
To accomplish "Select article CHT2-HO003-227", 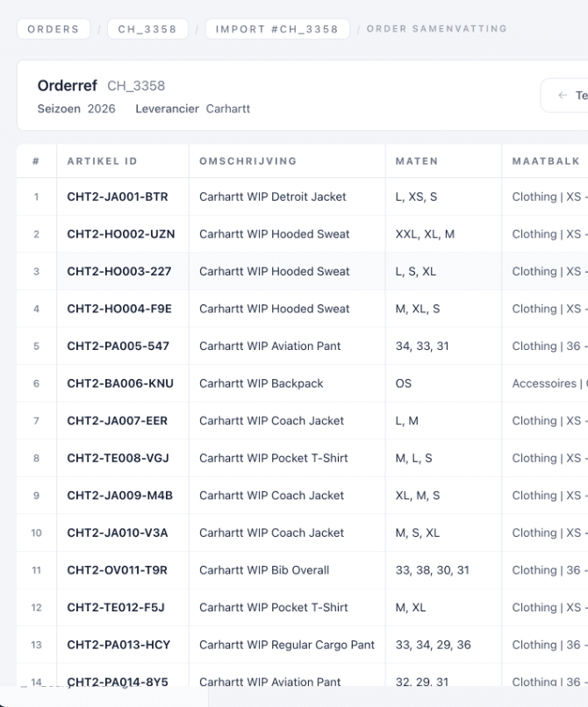I will (119, 271).
